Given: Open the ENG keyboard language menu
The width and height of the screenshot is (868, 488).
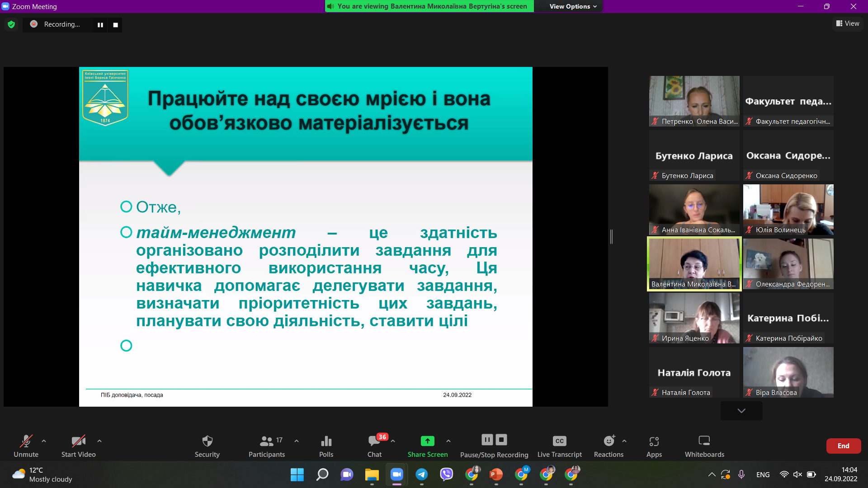Looking at the screenshot, I should [x=763, y=474].
